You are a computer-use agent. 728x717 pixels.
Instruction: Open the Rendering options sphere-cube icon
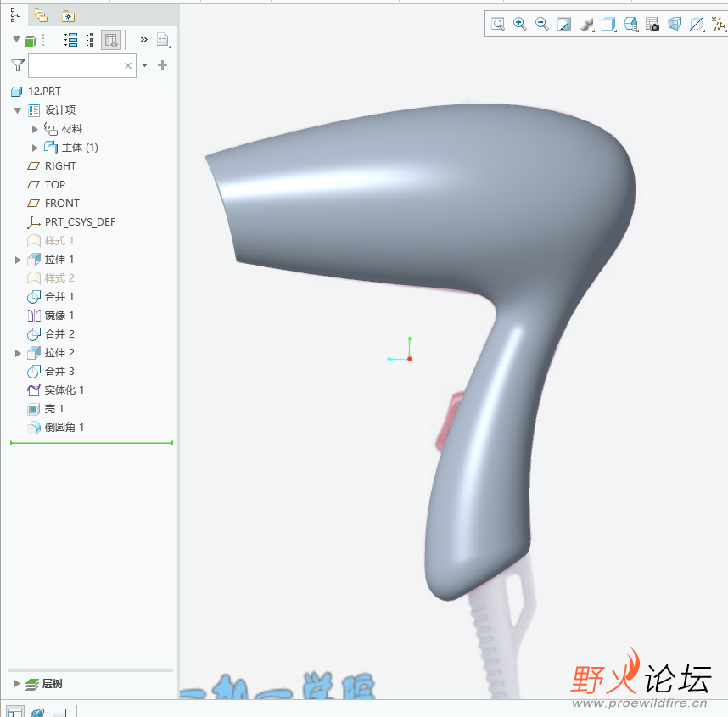(587, 24)
